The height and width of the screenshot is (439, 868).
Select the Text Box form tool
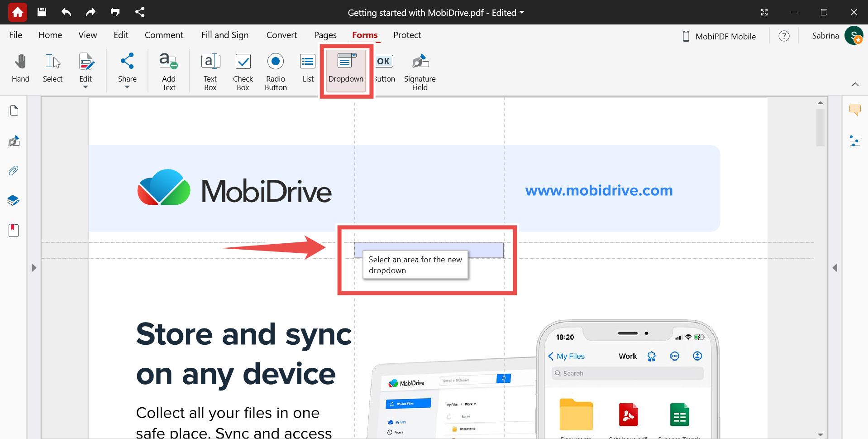(x=210, y=71)
